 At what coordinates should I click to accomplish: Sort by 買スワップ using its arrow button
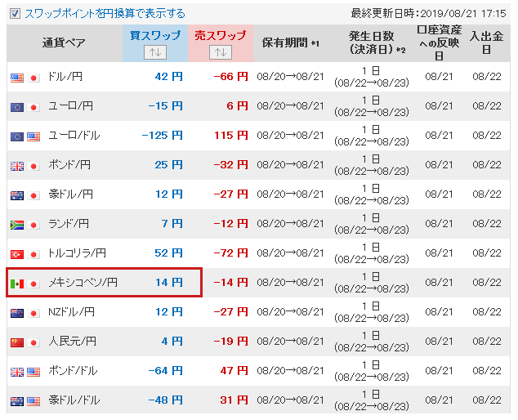(154, 51)
